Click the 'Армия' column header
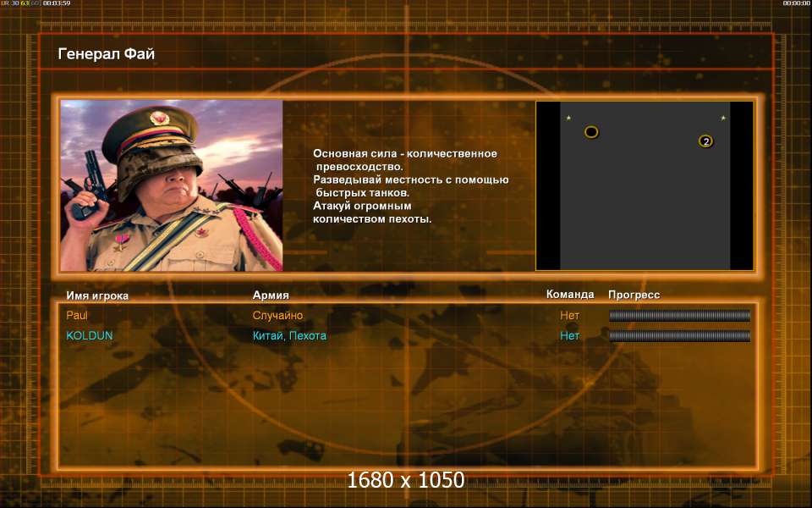The width and height of the screenshot is (812, 508). click(x=271, y=295)
